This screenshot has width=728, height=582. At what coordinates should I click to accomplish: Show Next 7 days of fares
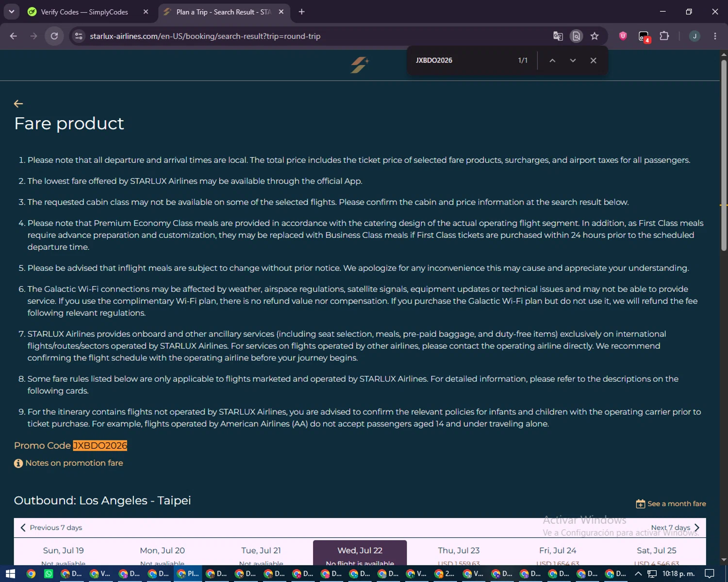click(676, 528)
